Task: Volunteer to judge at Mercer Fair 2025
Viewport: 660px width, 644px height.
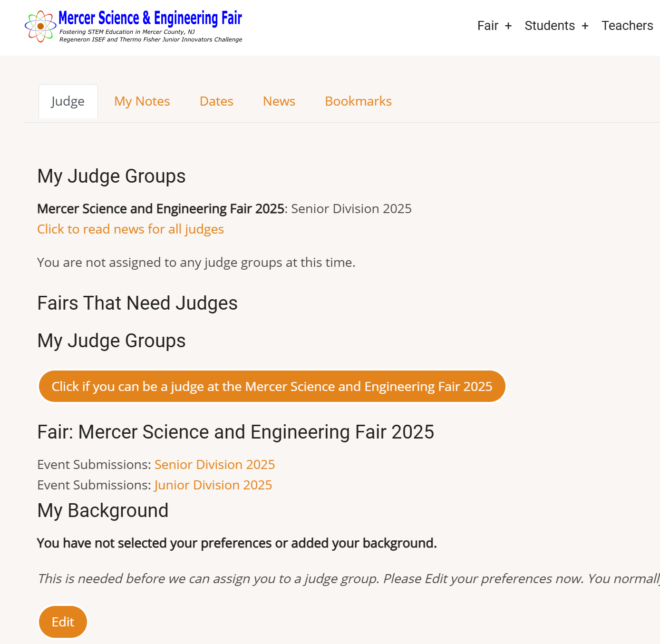Action: click(x=272, y=386)
